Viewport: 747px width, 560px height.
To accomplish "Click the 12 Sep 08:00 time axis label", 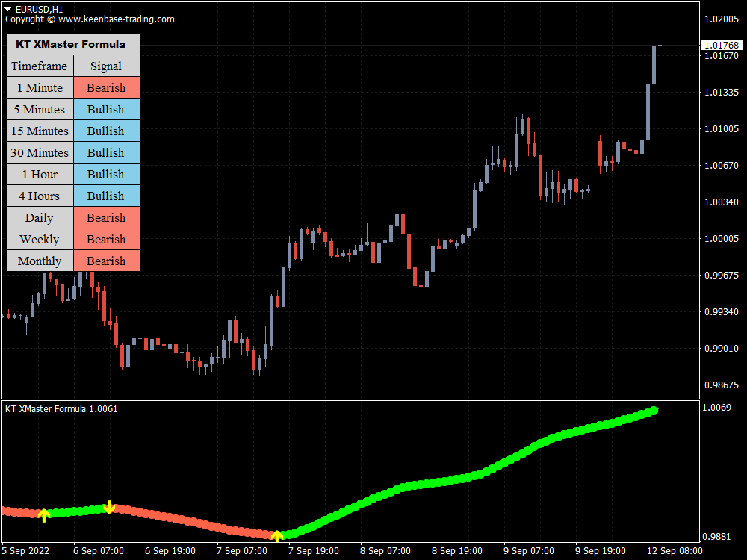I will point(674,551).
